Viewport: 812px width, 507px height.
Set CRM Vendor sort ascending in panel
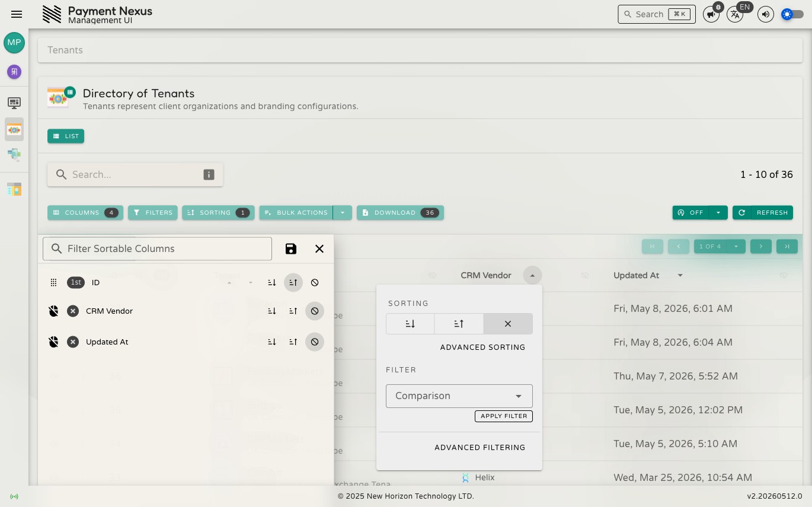pyautogui.click(x=293, y=311)
